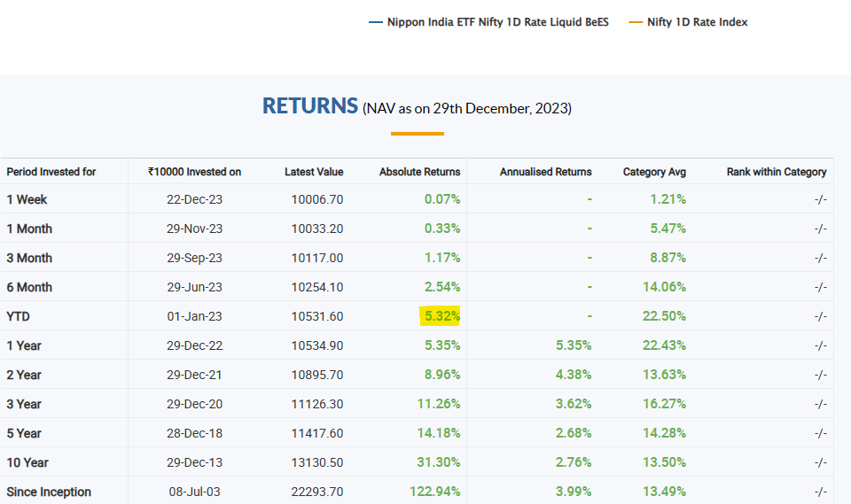851x504 pixels.
Task: Click date 08-Jul-03 in the table
Action: (x=194, y=492)
